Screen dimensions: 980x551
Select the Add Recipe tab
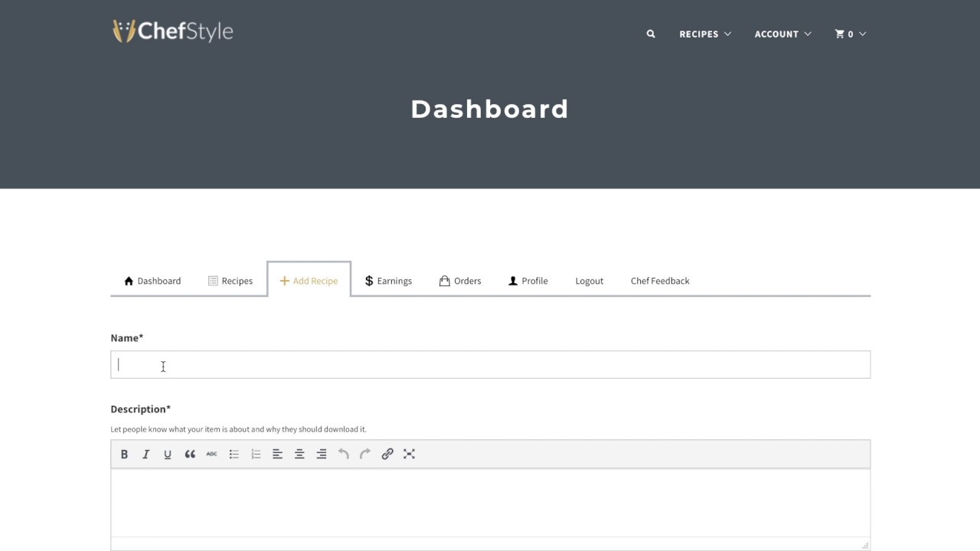(309, 281)
